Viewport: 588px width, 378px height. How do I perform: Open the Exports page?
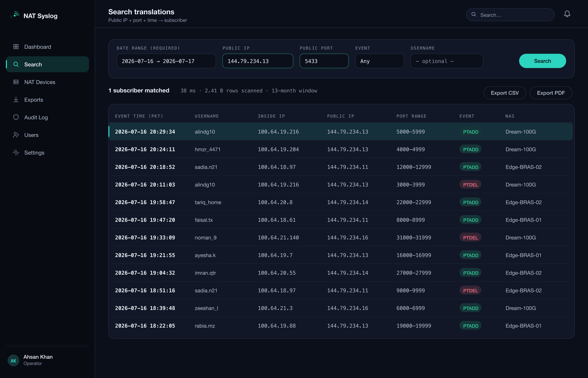tap(47, 100)
